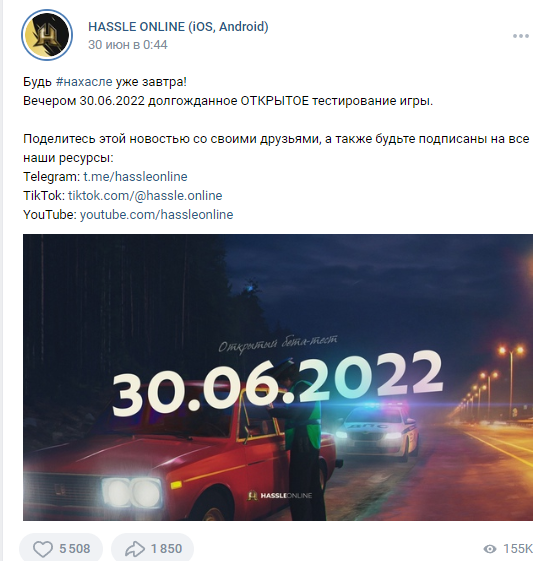Click the large 30.06.2022 date on image
550x561 pixels.
[277, 383]
